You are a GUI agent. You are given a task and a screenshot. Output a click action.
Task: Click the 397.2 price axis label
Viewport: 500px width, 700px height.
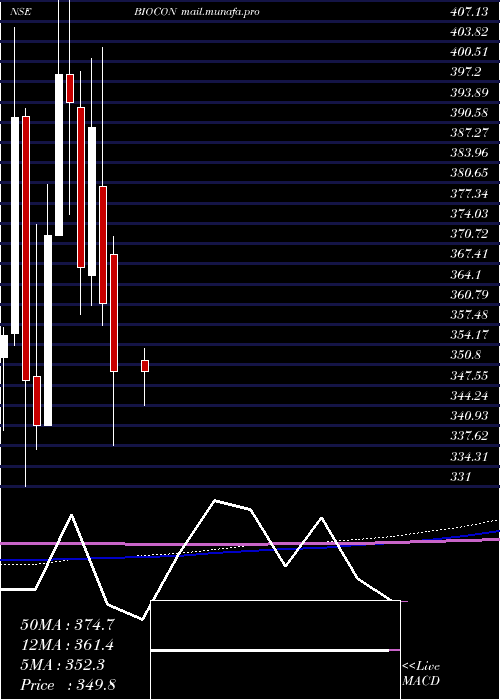[465, 72]
